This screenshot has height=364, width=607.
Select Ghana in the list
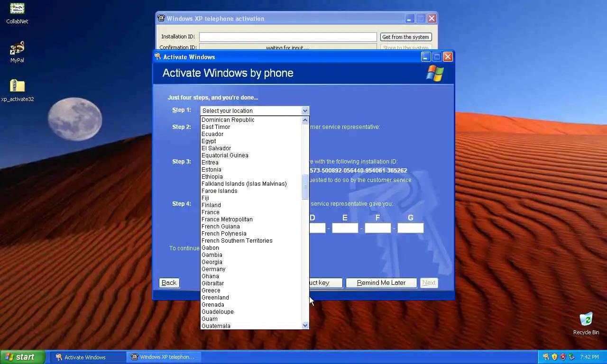[x=251, y=276]
